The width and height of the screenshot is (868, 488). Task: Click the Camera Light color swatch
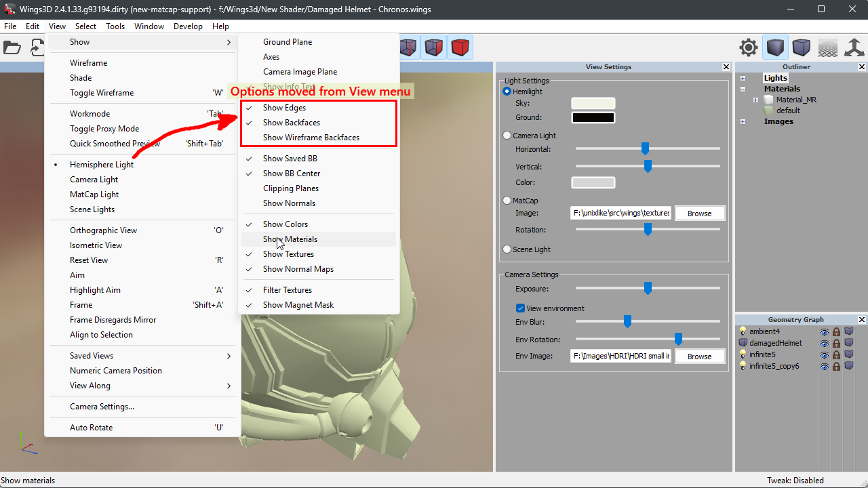coord(593,182)
